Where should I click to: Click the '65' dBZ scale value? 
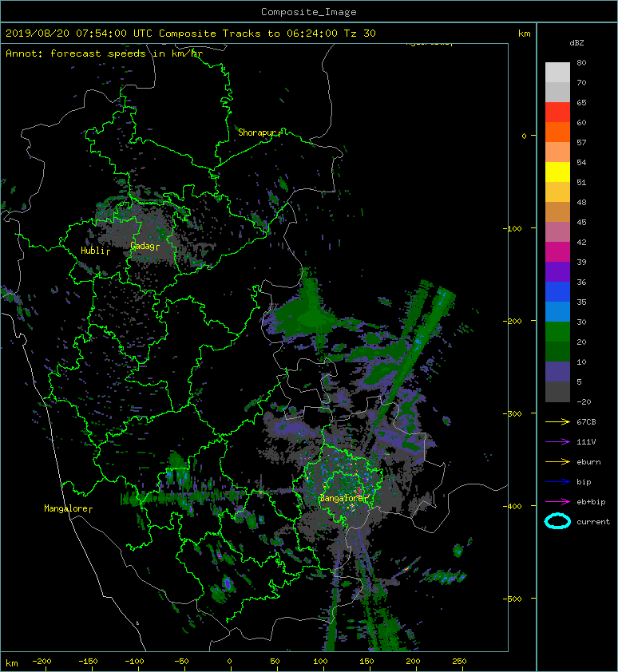(581, 102)
